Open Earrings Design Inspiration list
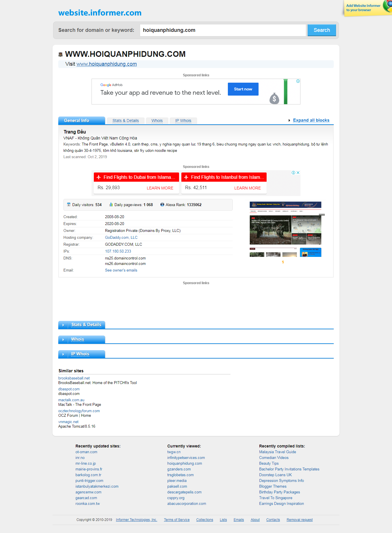The image size is (392, 533). pos(282,503)
